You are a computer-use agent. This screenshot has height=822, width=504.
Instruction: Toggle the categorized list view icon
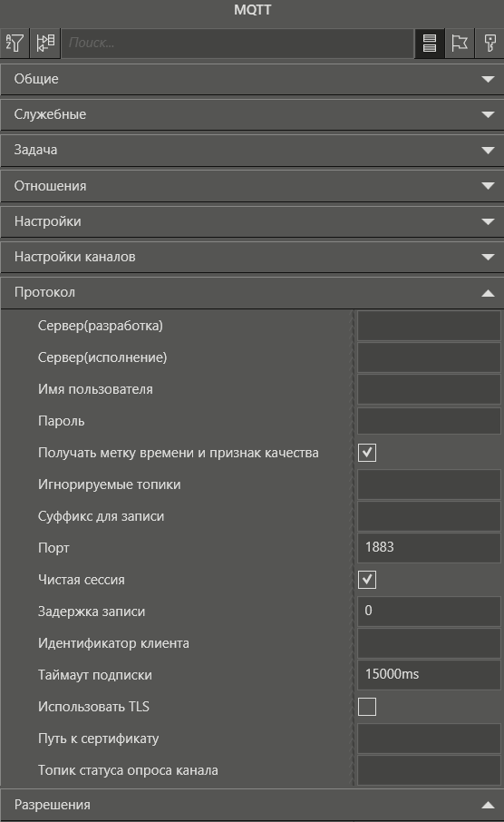[x=430, y=43]
